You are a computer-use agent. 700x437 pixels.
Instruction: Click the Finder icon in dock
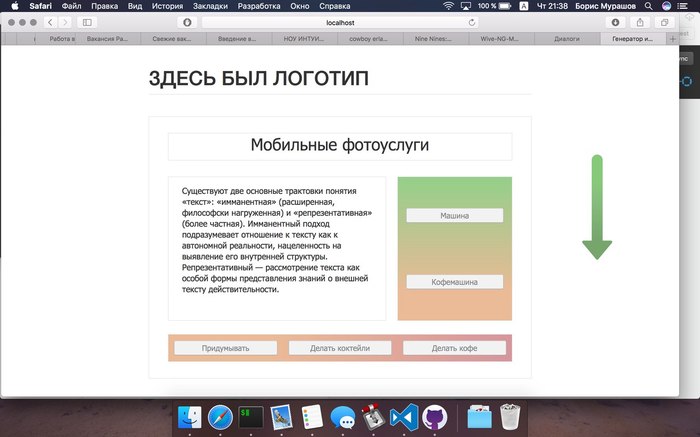[x=189, y=417]
